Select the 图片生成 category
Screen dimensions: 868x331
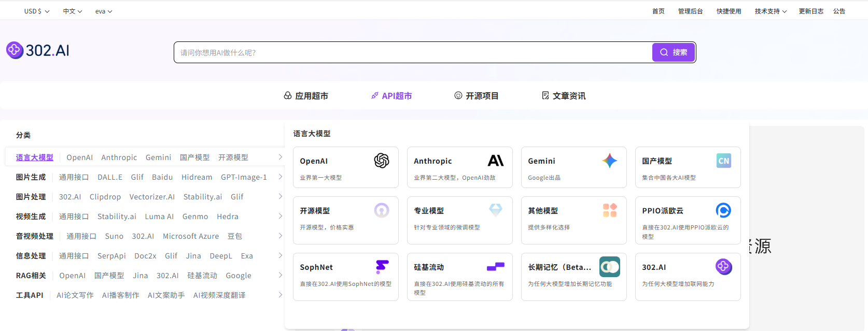31,177
